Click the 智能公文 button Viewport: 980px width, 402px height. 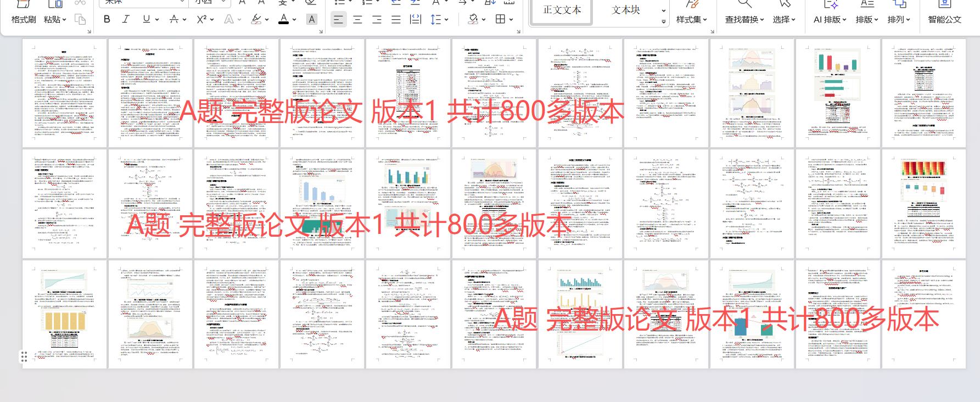click(945, 19)
